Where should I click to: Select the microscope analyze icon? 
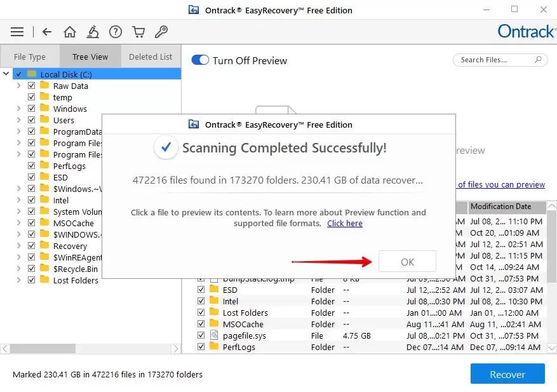pyautogui.click(x=93, y=31)
